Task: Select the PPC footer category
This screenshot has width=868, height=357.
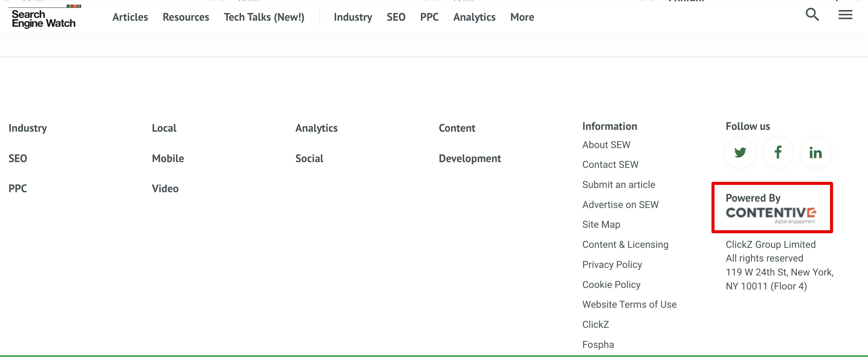Action: 17,188
